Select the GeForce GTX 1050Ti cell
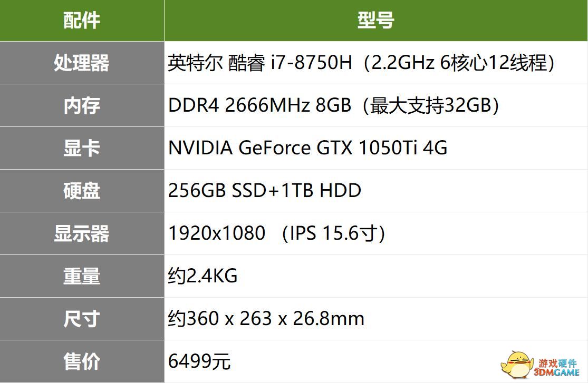588x383 pixels. (376, 148)
